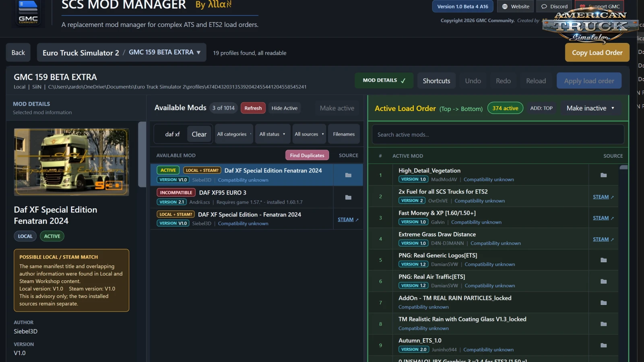644x362 pixels.
Task: Click the GMC Community logo icon
Action: [x=28, y=12]
